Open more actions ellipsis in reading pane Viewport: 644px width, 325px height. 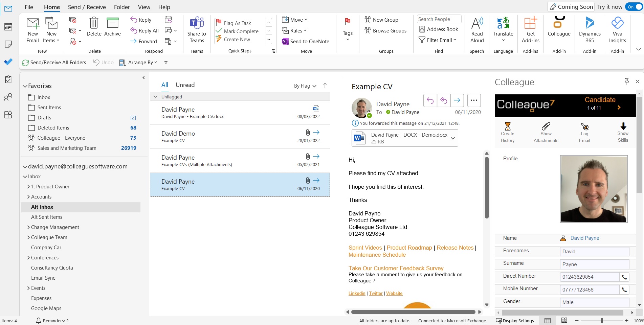474,100
